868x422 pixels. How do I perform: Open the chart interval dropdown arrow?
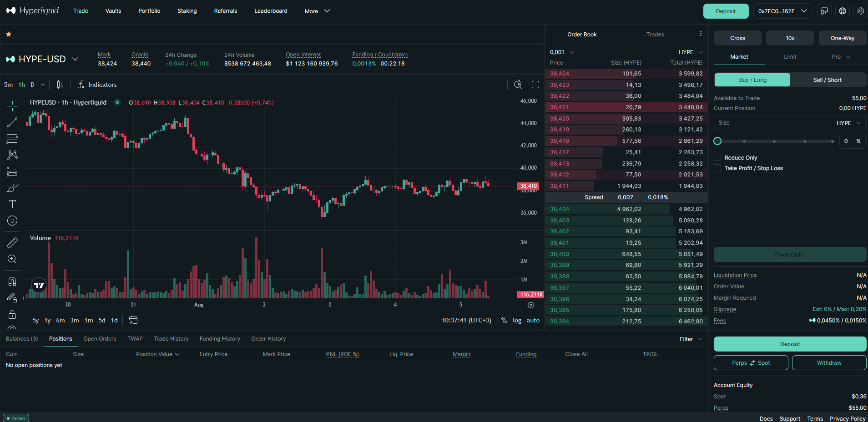coord(43,85)
